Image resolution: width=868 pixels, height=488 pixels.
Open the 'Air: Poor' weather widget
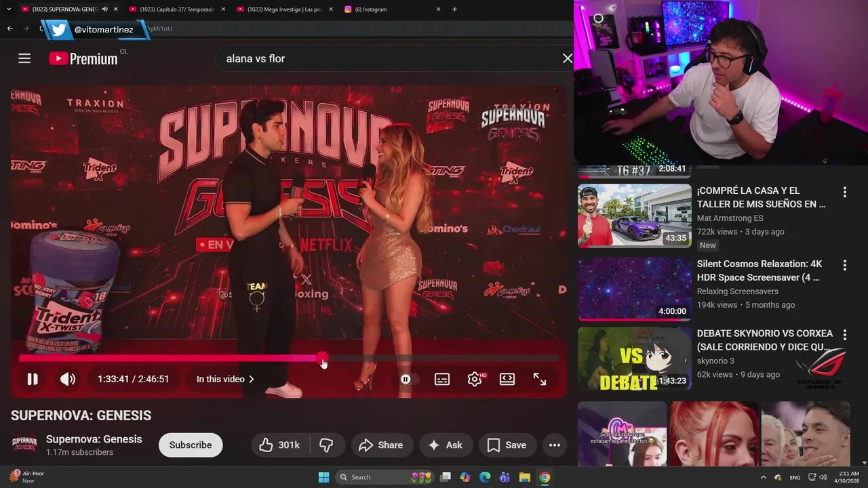[x=27, y=477]
